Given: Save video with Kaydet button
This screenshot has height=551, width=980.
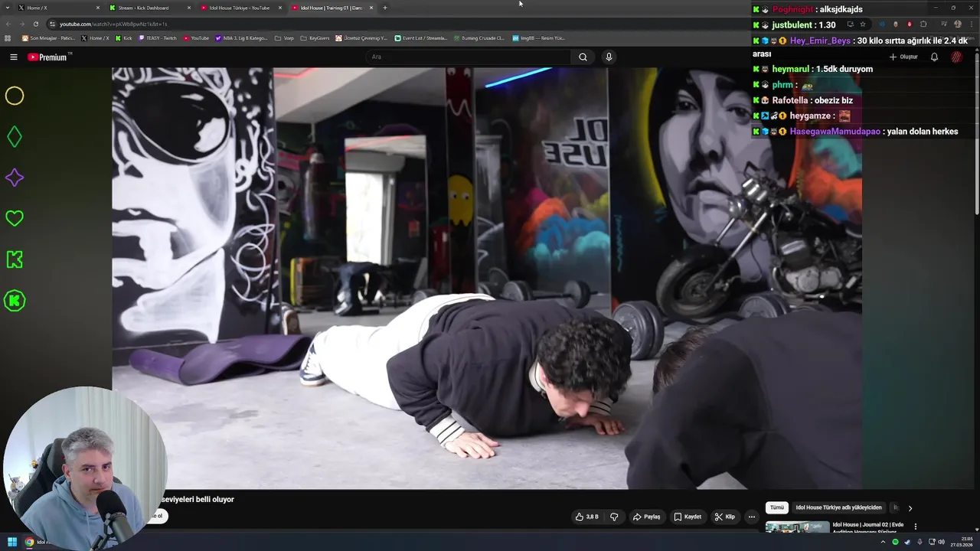Looking at the screenshot, I should pos(688,517).
